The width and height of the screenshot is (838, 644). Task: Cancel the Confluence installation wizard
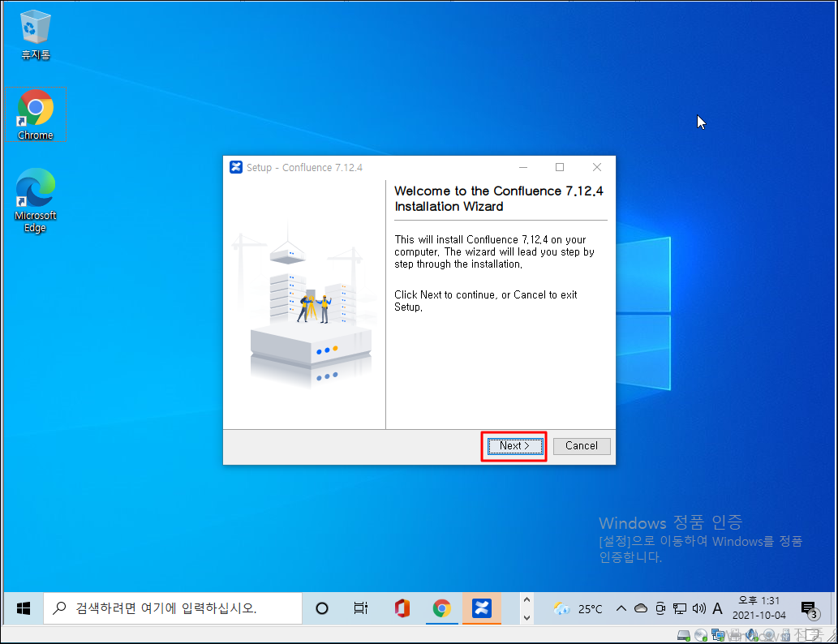(582, 446)
